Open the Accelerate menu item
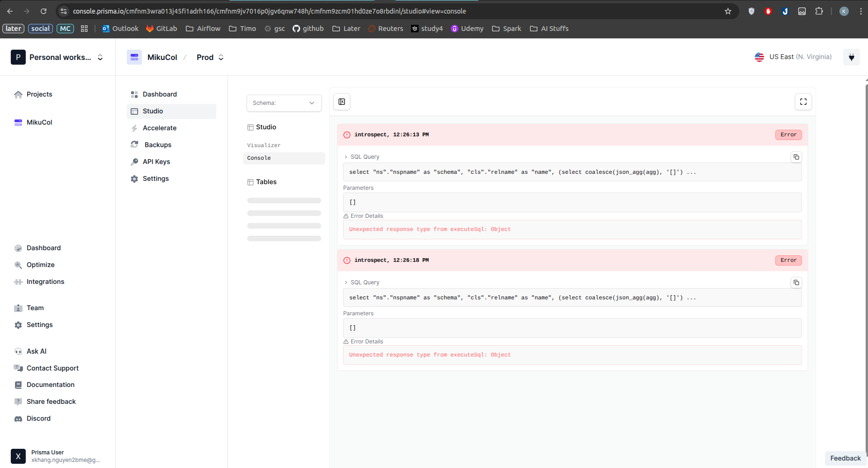Image resolution: width=868 pixels, height=468 pixels. click(160, 128)
